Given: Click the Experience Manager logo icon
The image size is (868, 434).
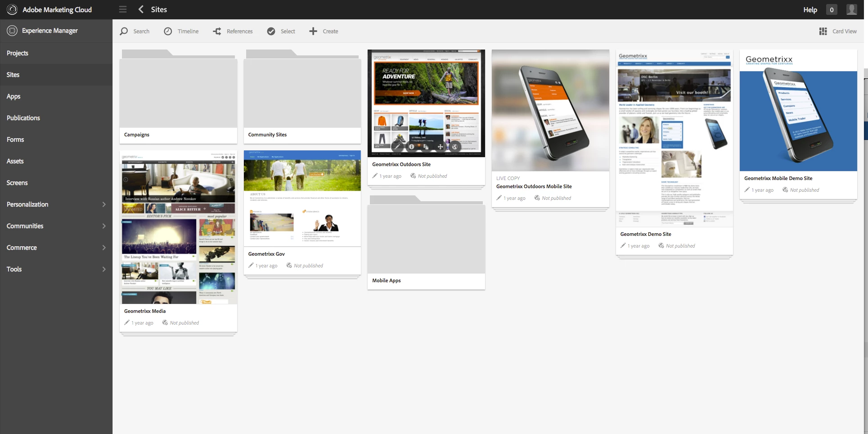Looking at the screenshot, I should pyautogui.click(x=12, y=31).
